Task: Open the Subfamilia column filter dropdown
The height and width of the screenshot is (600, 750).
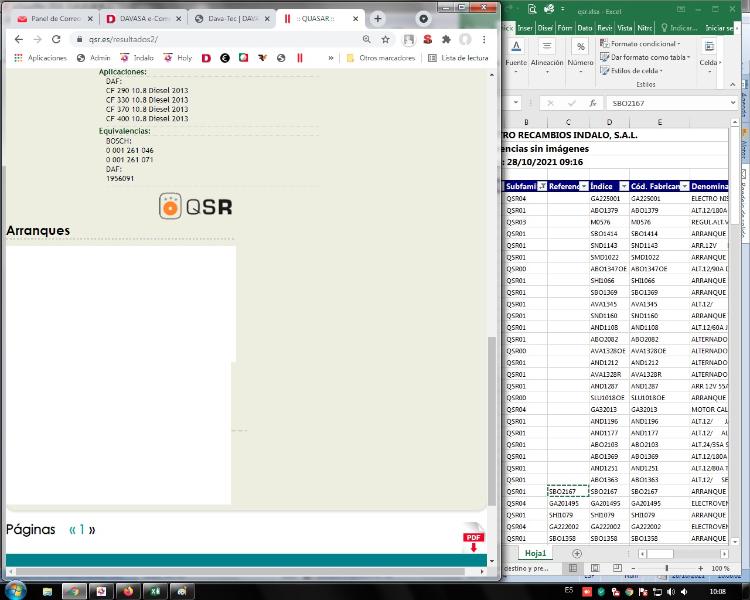Action: click(x=542, y=186)
